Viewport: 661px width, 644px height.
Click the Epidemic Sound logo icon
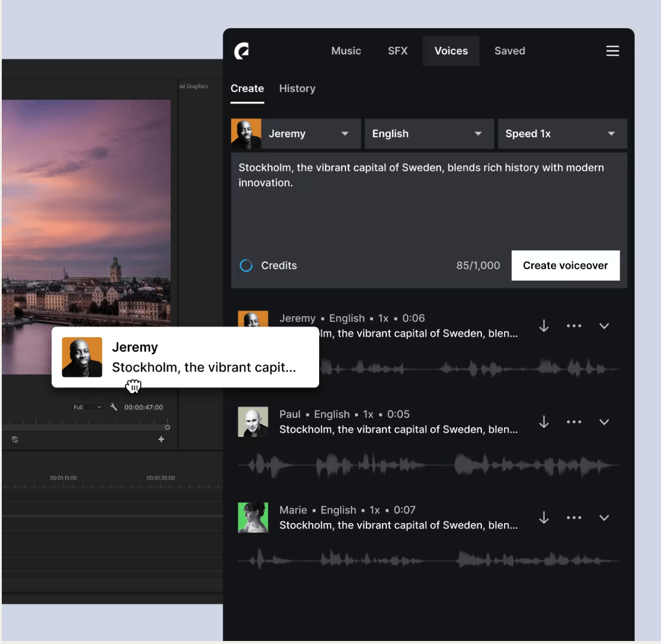(x=241, y=51)
